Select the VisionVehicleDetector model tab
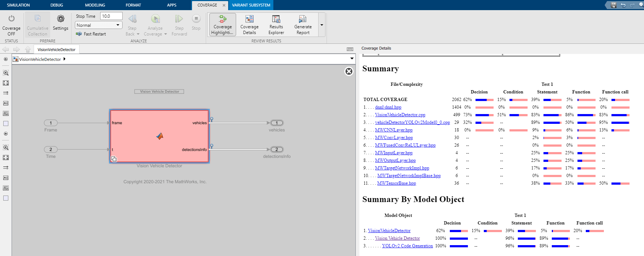This screenshot has width=644, height=256. coord(56,50)
